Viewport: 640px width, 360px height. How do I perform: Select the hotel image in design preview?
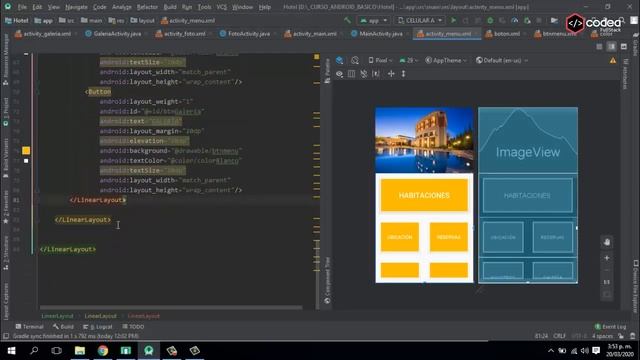[x=424, y=140]
